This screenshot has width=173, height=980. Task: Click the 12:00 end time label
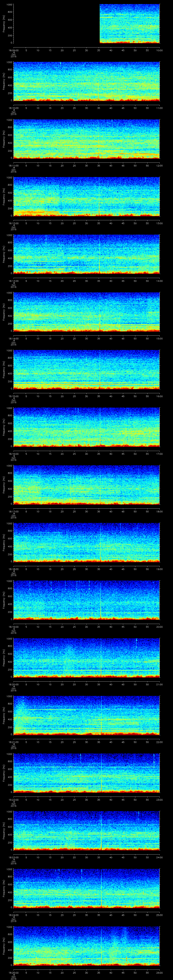(x=159, y=166)
